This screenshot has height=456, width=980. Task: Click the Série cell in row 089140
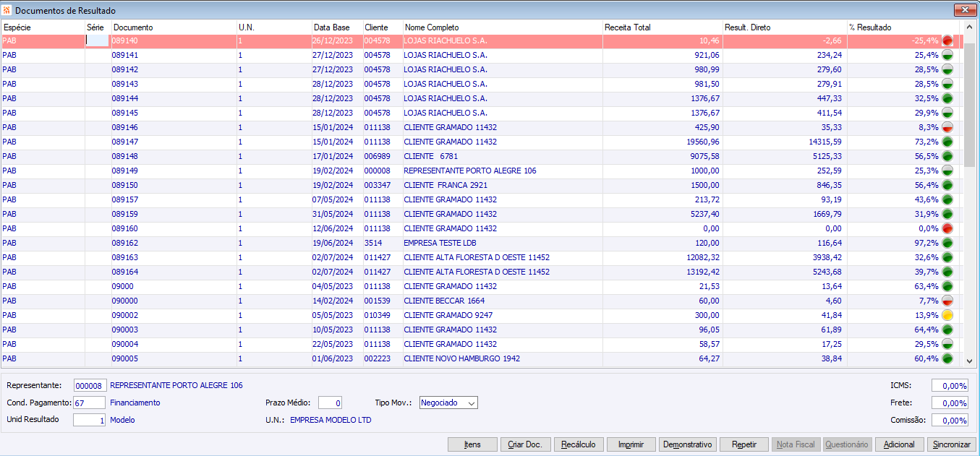[98, 40]
